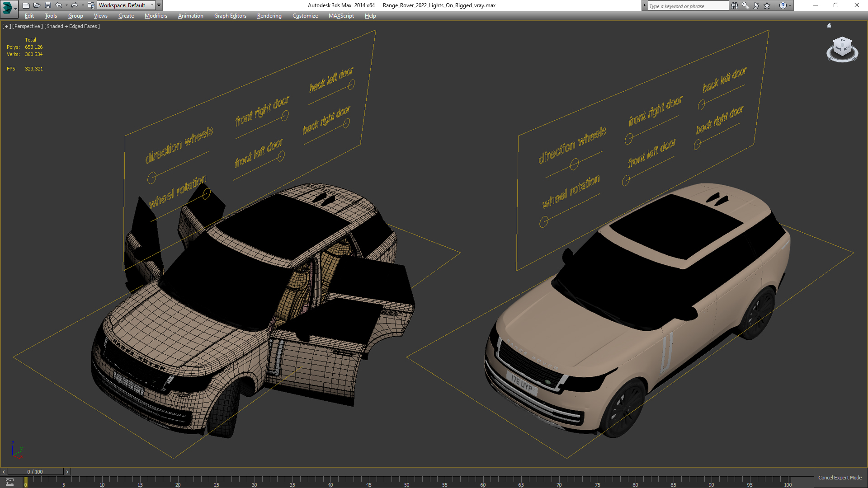
Task: Click the right rig 'front right door' slider circle
Action: pyautogui.click(x=629, y=139)
